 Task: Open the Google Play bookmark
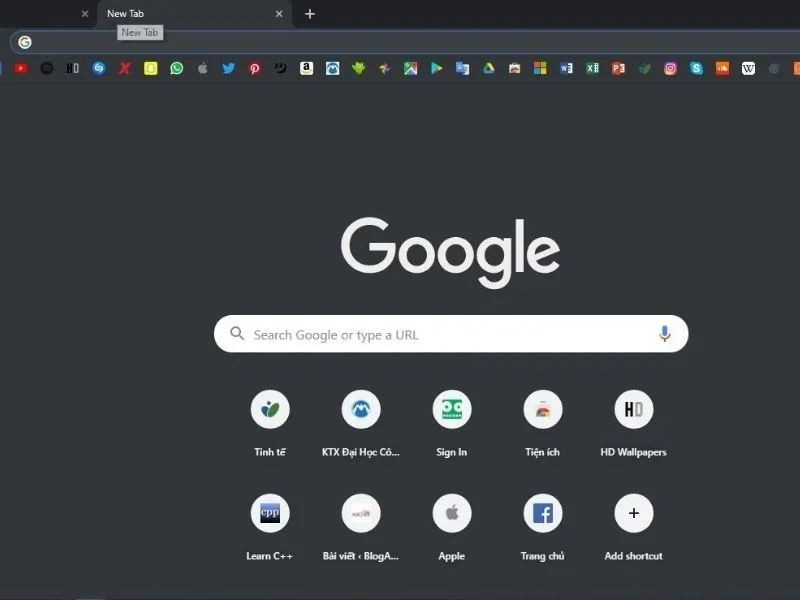coord(436,68)
